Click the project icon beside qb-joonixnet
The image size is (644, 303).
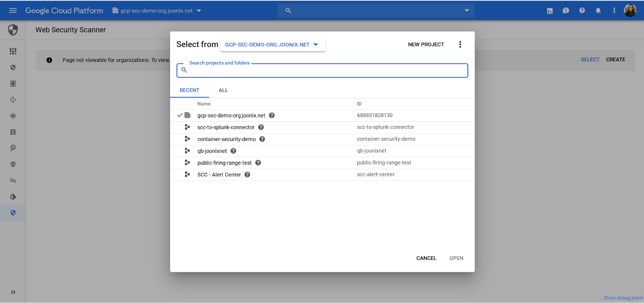point(187,151)
